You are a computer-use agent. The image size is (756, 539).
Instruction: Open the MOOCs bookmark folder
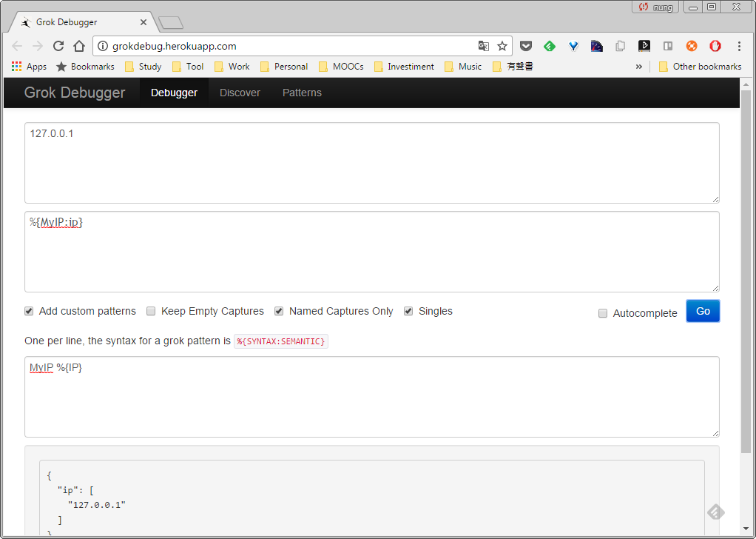point(341,67)
